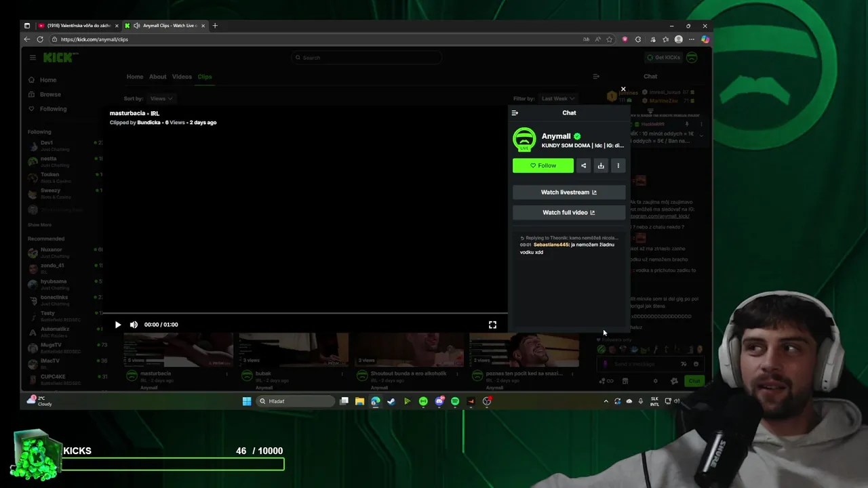The width and height of the screenshot is (868, 488).
Task: Refresh the browser page
Action: coord(40,39)
